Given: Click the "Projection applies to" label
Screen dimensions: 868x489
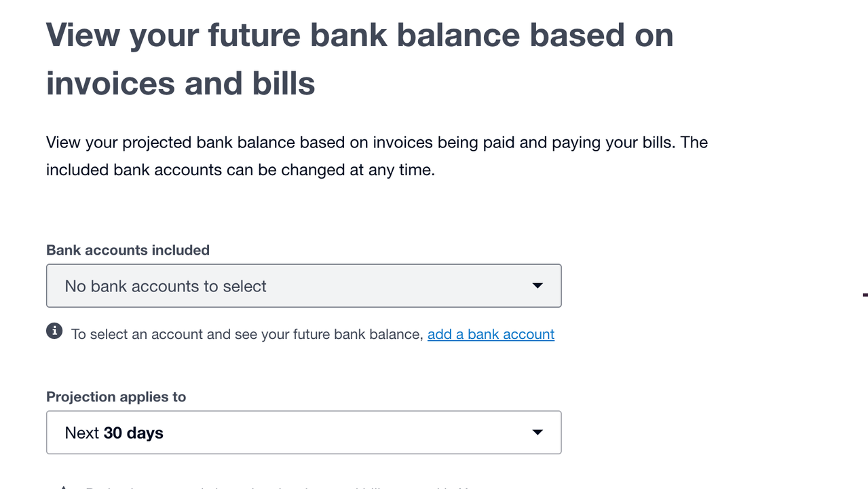Looking at the screenshot, I should pyautogui.click(x=116, y=397).
